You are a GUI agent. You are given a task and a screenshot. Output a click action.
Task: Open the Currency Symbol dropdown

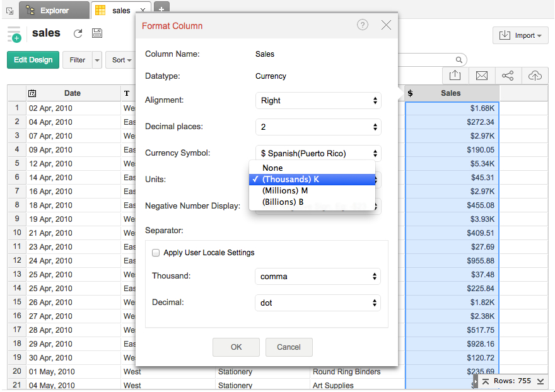point(318,154)
